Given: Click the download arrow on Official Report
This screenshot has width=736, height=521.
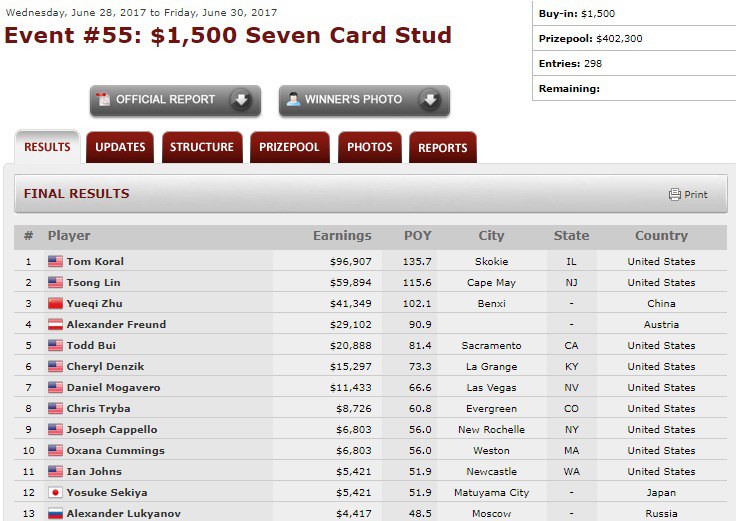Looking at the screenshot, I should pos(240,100).
